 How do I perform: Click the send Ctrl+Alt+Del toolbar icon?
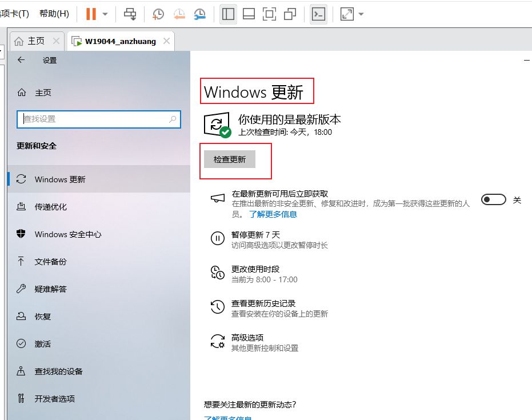(130, 14)
